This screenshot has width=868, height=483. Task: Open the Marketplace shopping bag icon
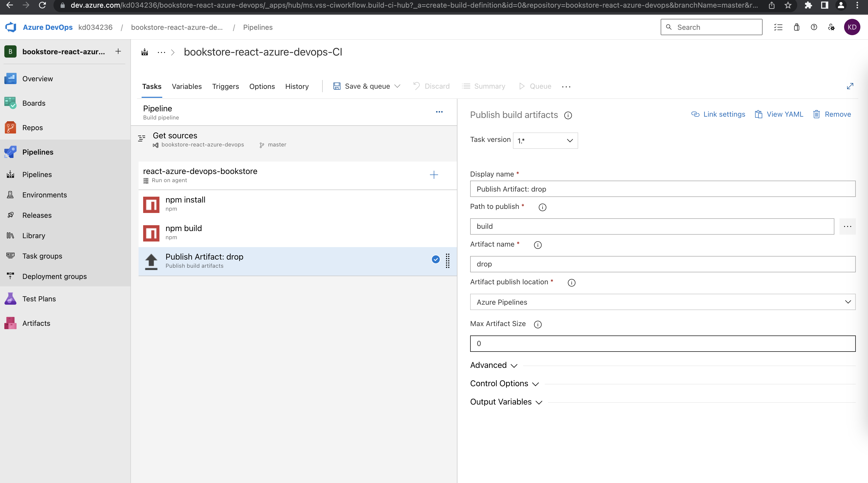(796, 27)
